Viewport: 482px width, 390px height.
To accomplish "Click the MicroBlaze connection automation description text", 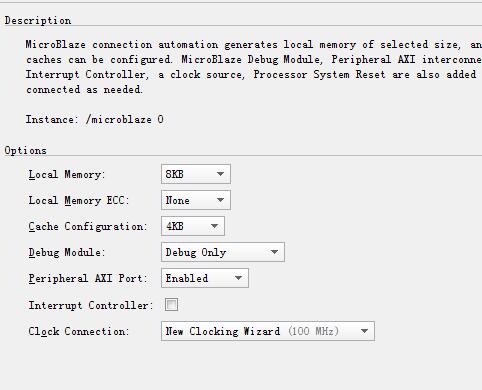I will click(254, 67).
